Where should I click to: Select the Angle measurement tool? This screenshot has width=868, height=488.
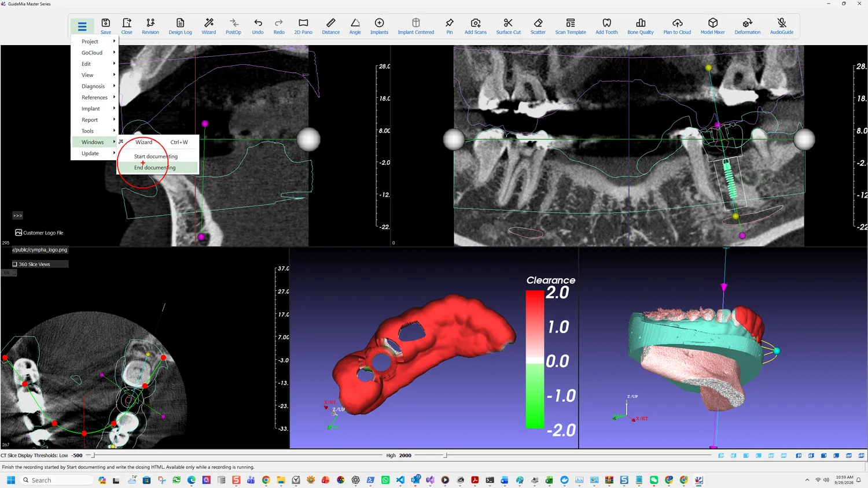coord(355,26)
